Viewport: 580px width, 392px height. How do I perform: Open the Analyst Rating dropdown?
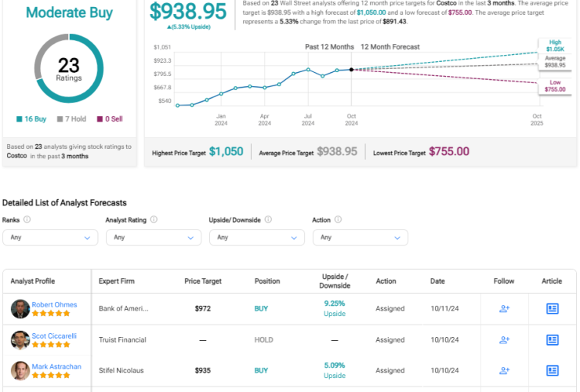point(154,238)
